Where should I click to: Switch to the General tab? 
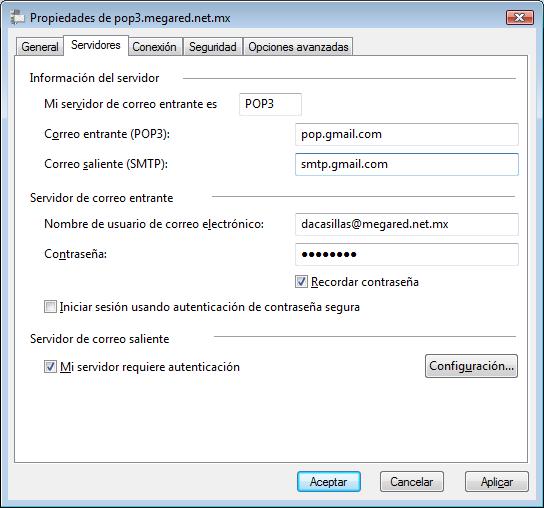point(40,47)
